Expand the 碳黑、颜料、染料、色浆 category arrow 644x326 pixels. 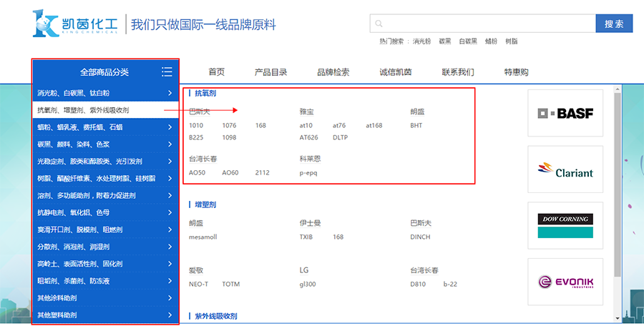pos(170,144)
